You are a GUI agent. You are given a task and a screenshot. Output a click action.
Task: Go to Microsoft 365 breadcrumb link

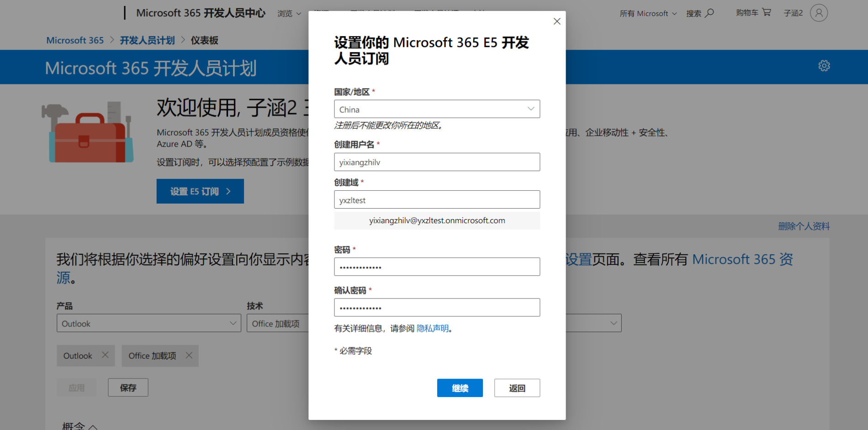pyautogui.click(x=75, y=40)
